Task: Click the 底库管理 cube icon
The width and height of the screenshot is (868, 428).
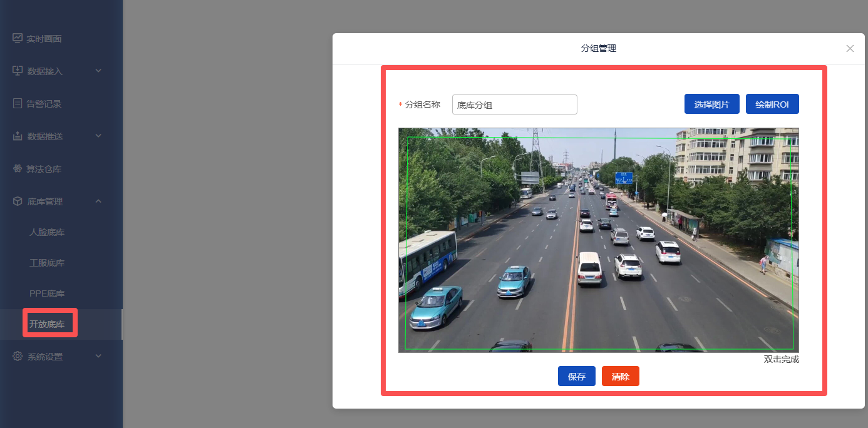Action: tap(18, 201)
